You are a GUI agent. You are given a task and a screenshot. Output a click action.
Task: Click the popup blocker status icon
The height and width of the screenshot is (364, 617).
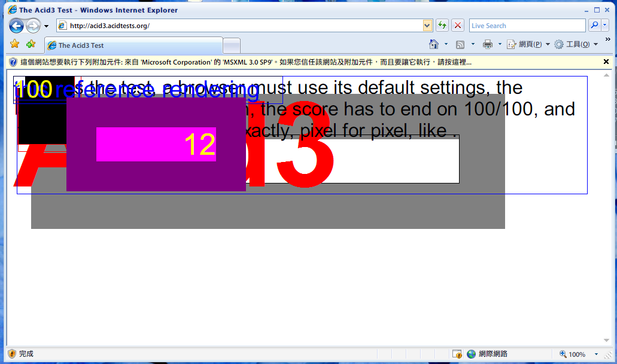(457, 354)
